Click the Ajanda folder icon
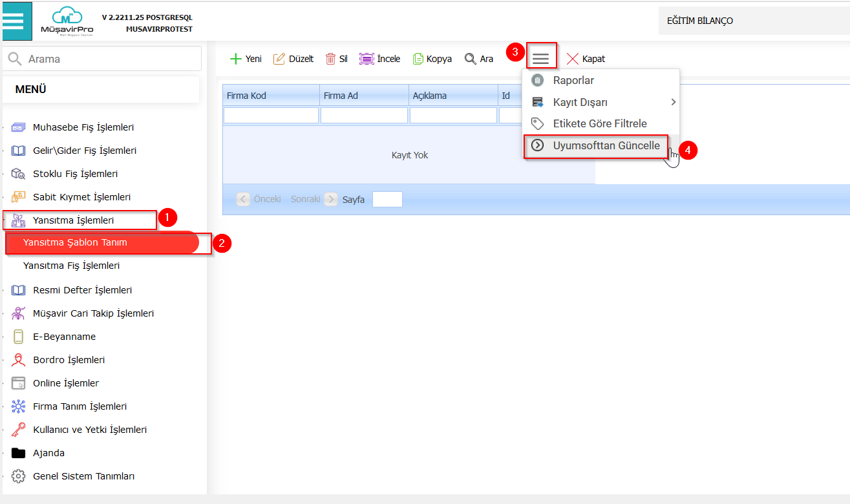Viewport: 850px width, 504px height. pos(18,453)
